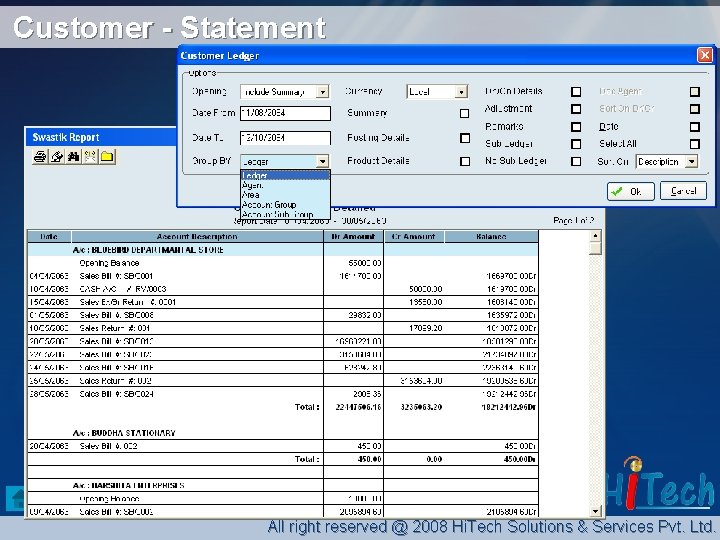Select Account Group in the Group By list
Viewport: 720px width, 540px height.
tap(285, 204)
